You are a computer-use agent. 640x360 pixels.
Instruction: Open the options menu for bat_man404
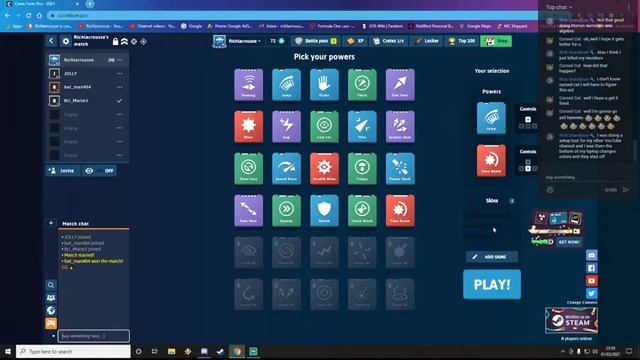pos(119,87)
